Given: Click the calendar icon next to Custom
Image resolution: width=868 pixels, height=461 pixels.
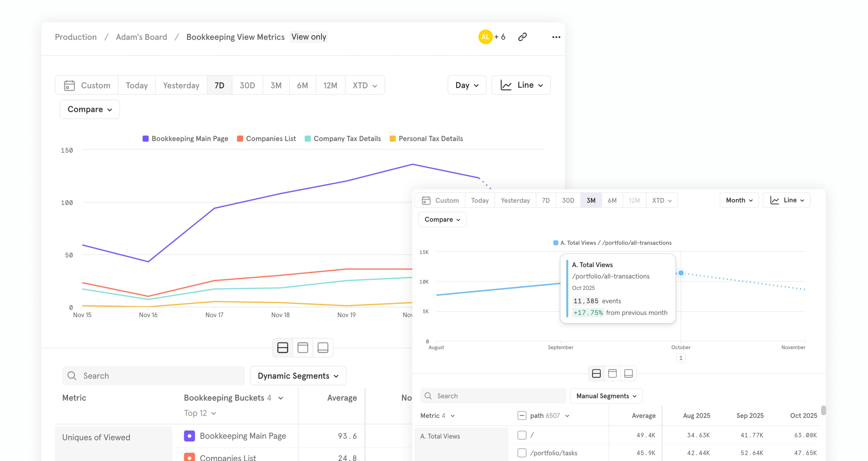Looking at the screenshot, I should (69, 85).
